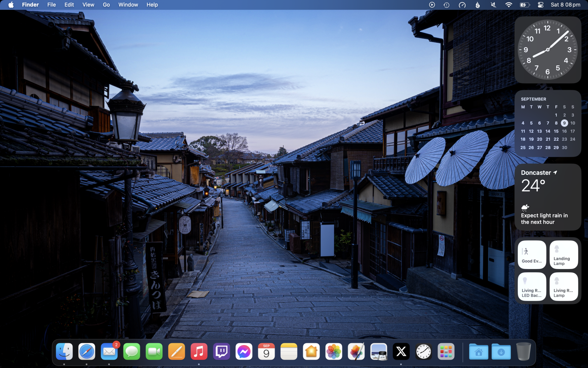Open the View menu
The height and width of the screenshot is (368, 588).
pos(88,5)
